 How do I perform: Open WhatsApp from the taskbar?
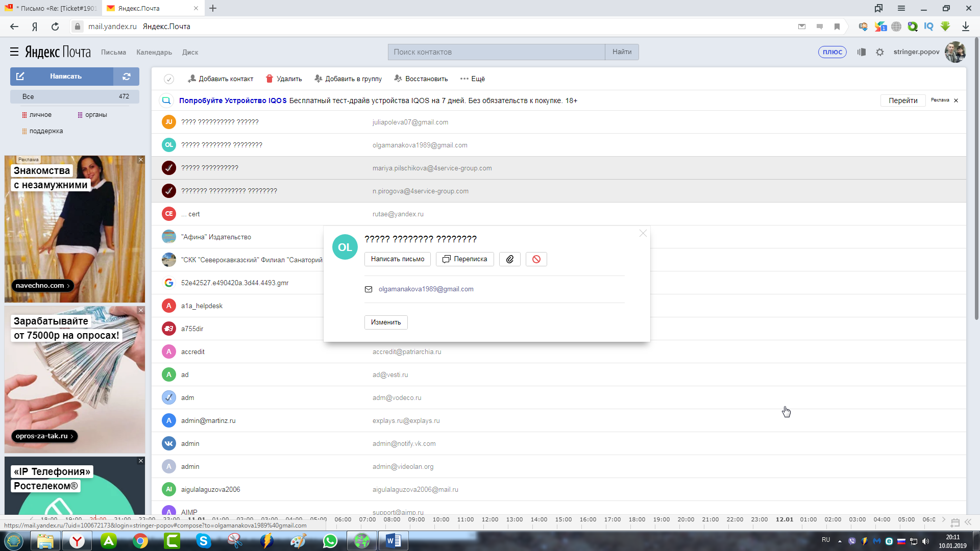pos(330,541)
